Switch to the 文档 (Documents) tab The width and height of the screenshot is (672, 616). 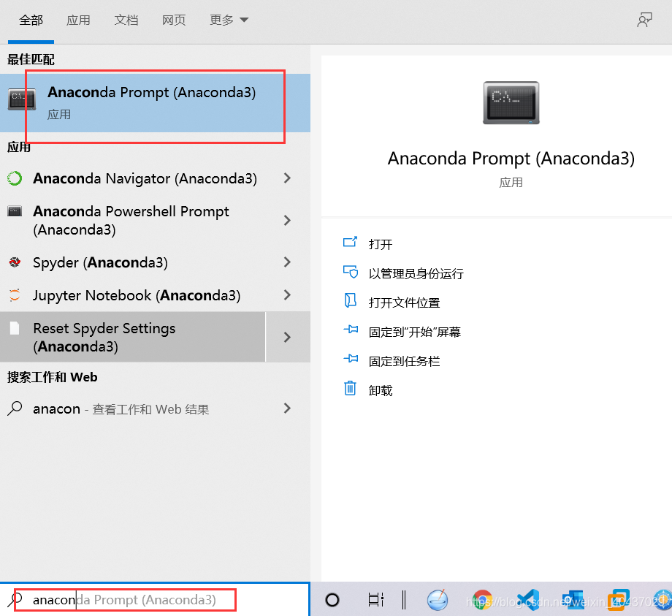[x=126, y=20]
